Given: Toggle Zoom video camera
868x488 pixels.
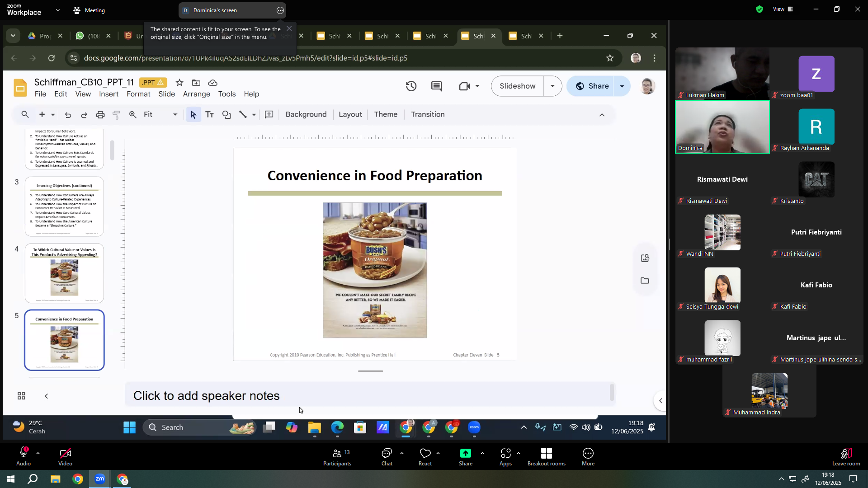Looking at the screenshot, I should click(65, 457).
